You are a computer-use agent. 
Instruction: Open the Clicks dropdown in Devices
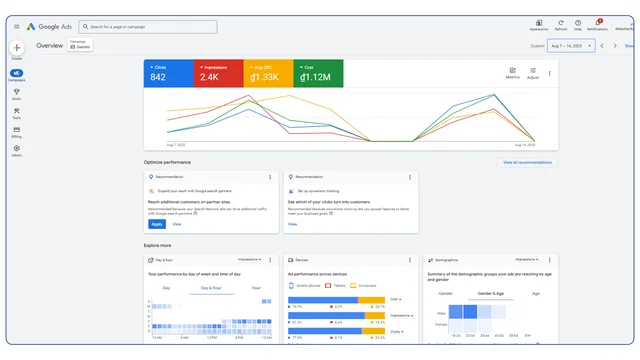397,331
